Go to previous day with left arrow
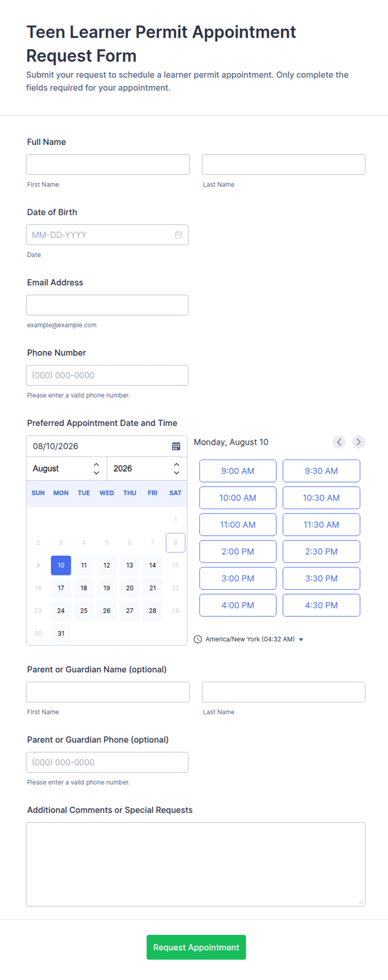 (x=339, y=442)
